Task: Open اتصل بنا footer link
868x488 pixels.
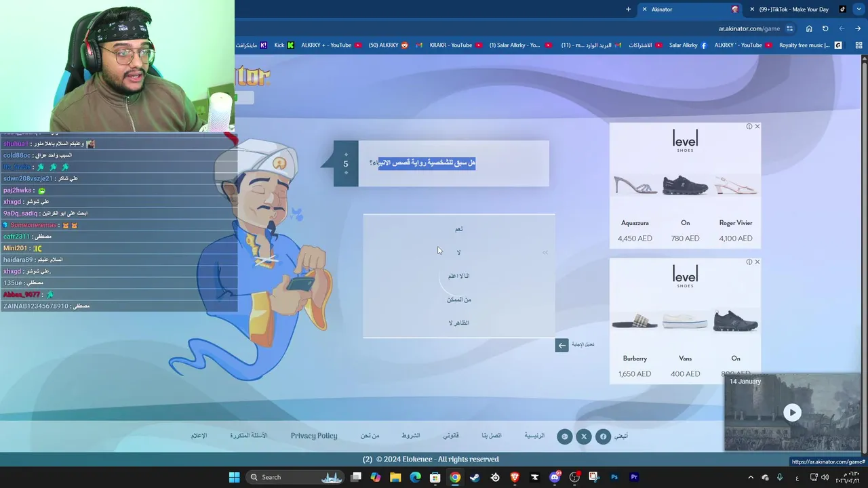Action: pos(492,436)
